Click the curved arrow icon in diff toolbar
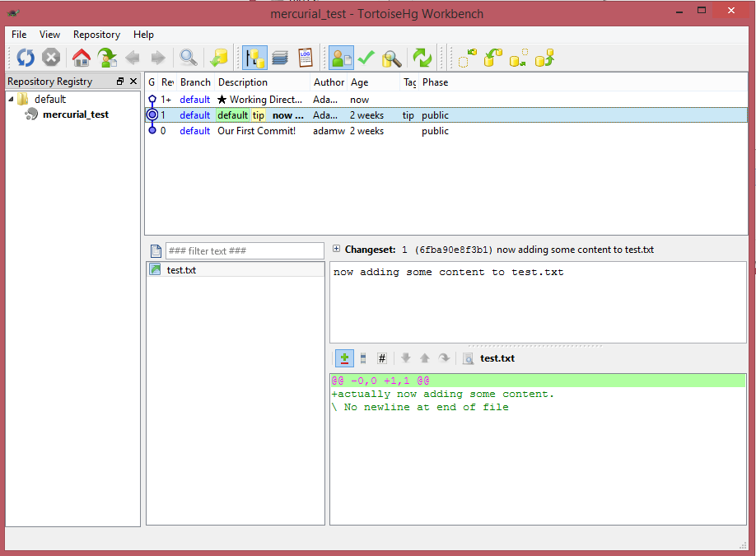 coord(444,358)
